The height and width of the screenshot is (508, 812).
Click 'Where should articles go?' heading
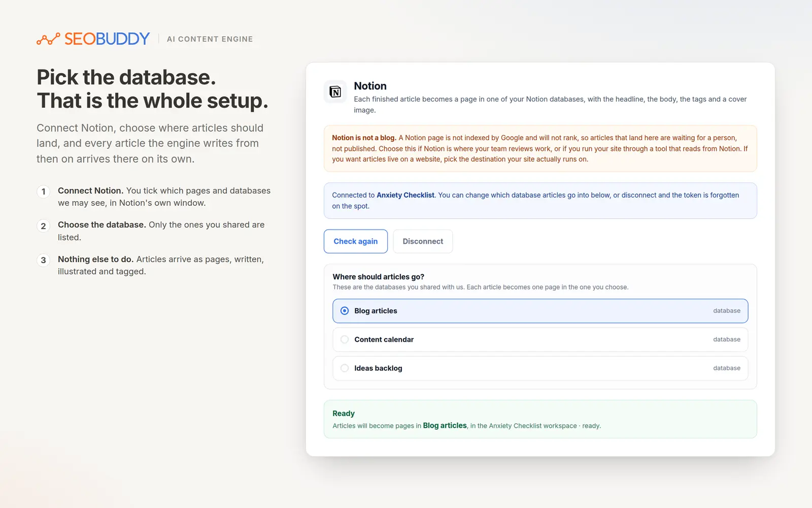click(x=378, y=277)
